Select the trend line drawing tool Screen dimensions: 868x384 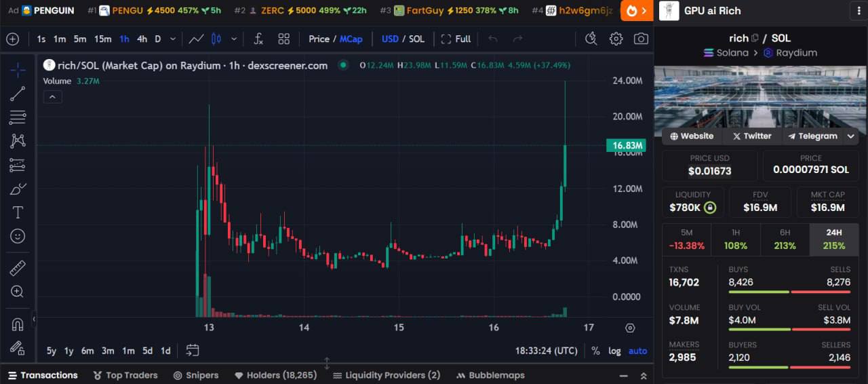click(18, 94)
